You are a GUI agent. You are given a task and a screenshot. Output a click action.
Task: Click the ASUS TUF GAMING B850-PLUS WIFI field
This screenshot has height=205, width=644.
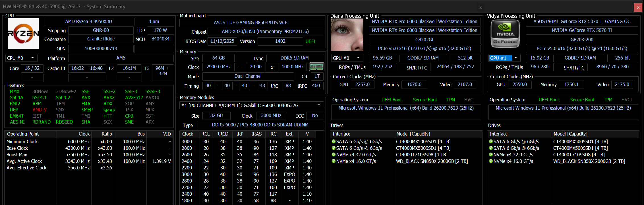point(251,23)
